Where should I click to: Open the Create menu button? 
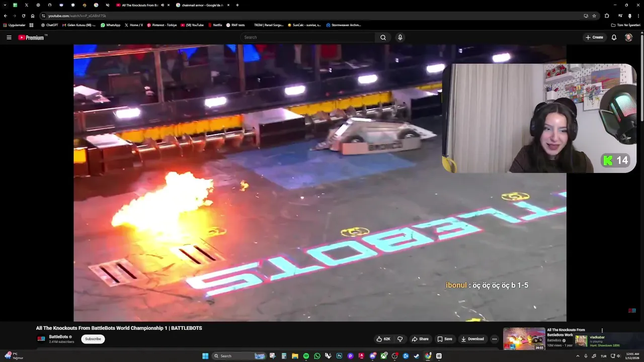[594, 37]
